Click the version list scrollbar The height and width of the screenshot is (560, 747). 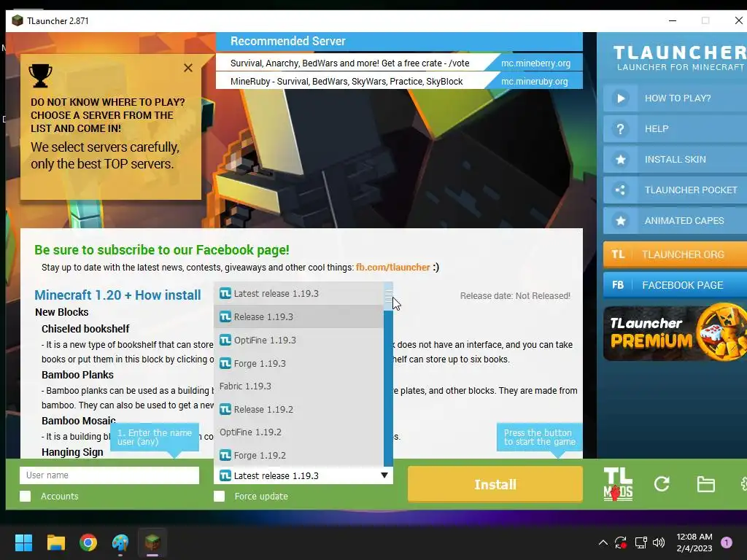pos(388,374)
